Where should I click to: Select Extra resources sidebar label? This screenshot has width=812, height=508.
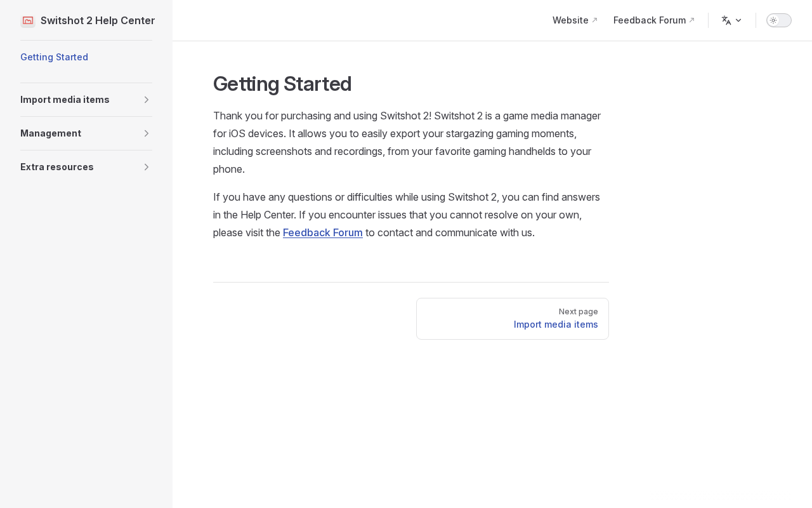tap(57, 167)
